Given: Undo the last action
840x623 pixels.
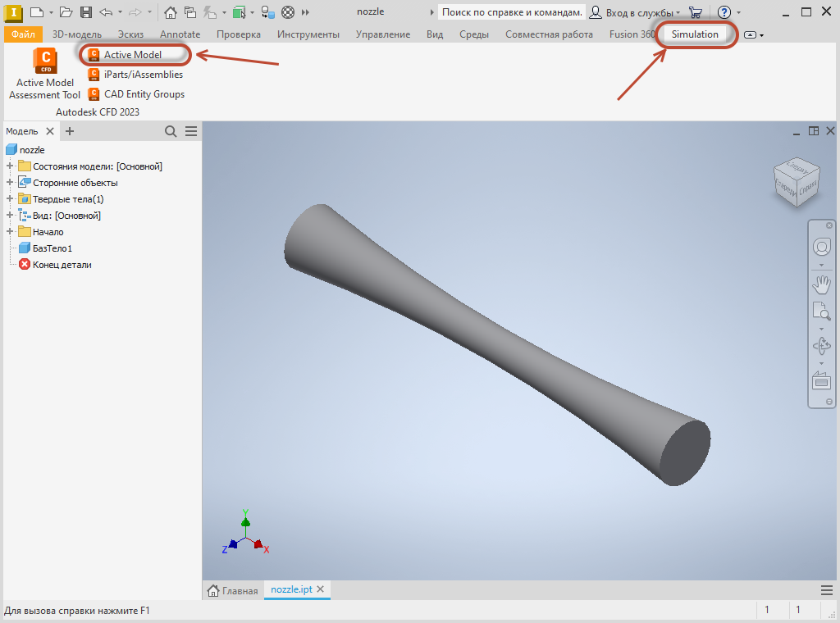Looking at the screenshot, I should [106, 11].
